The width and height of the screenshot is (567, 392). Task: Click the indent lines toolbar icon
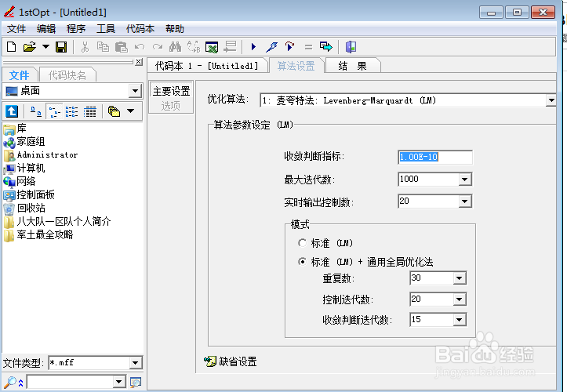pos(230,47)
